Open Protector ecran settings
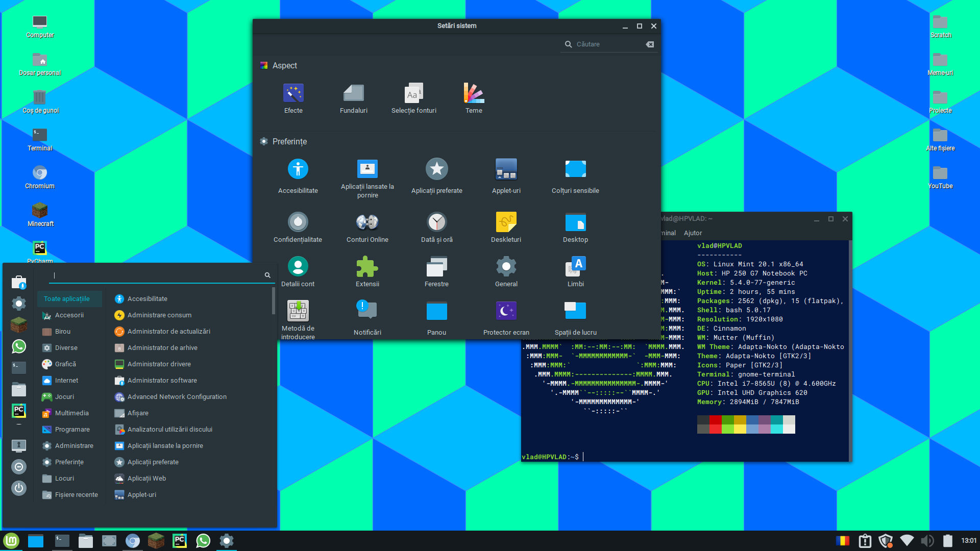This screenshot has height=551, width=980. (506, 311)
